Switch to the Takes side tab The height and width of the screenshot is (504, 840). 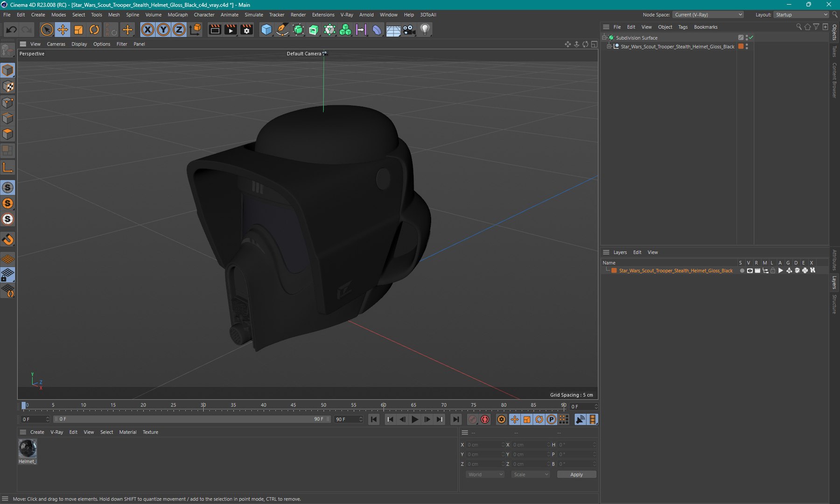(834, 51)
